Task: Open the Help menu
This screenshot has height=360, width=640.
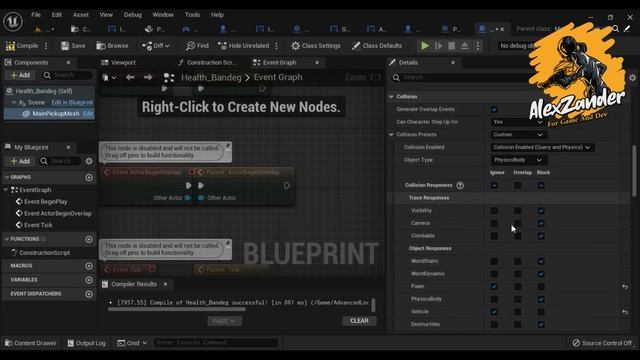Action: 217,15
